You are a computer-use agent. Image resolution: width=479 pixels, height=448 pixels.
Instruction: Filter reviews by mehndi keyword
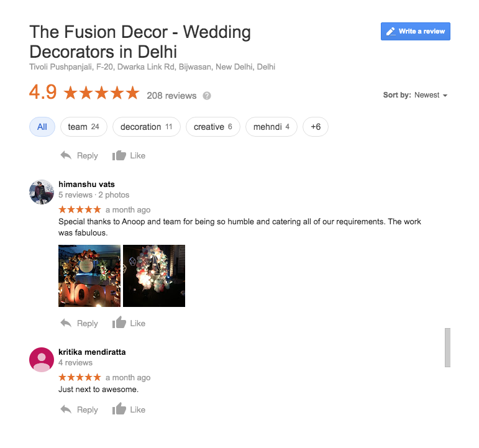(271, 127)
